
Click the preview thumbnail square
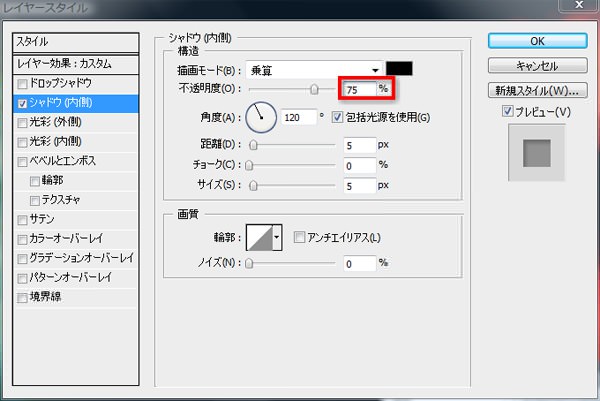(537, 153)
